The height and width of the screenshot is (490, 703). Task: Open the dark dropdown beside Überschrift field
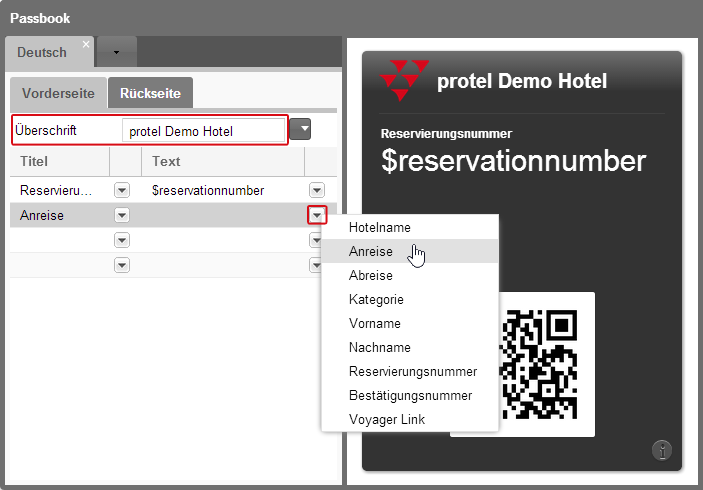pos(300,129)
